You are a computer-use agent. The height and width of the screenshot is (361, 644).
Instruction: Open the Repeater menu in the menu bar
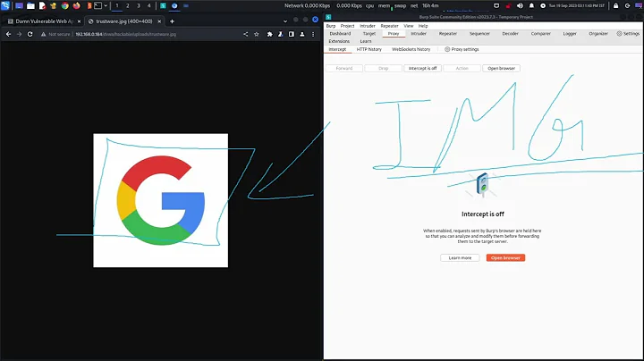389,26
